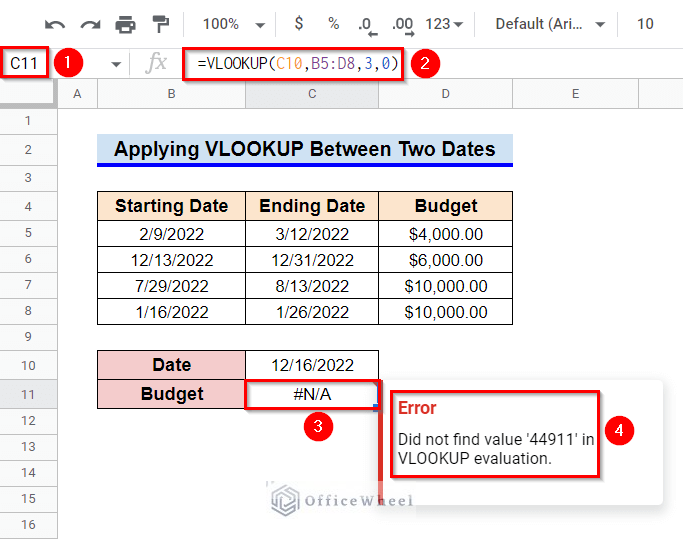Click the Undo arrow icon
683x539 pixels.
pos(55,24)
